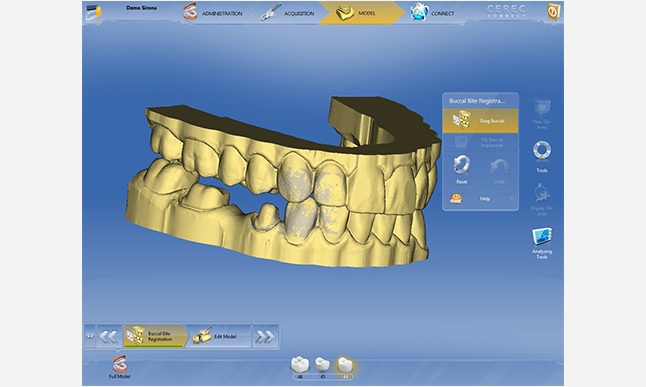Switch to the ADMINISTRATION phase tab
Screen dimensions: 646x387
213,13
